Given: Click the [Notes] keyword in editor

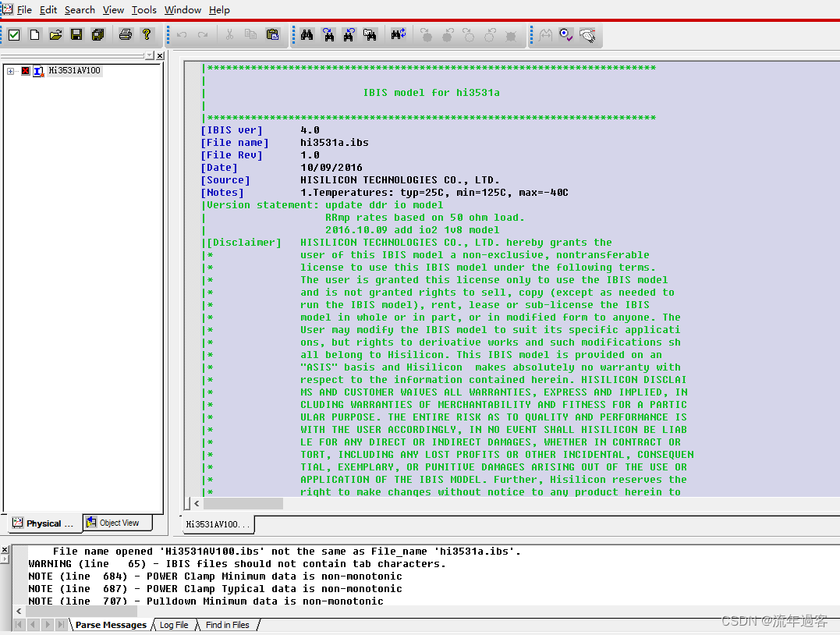Looking at the screenshot, I should click(222, 193).
